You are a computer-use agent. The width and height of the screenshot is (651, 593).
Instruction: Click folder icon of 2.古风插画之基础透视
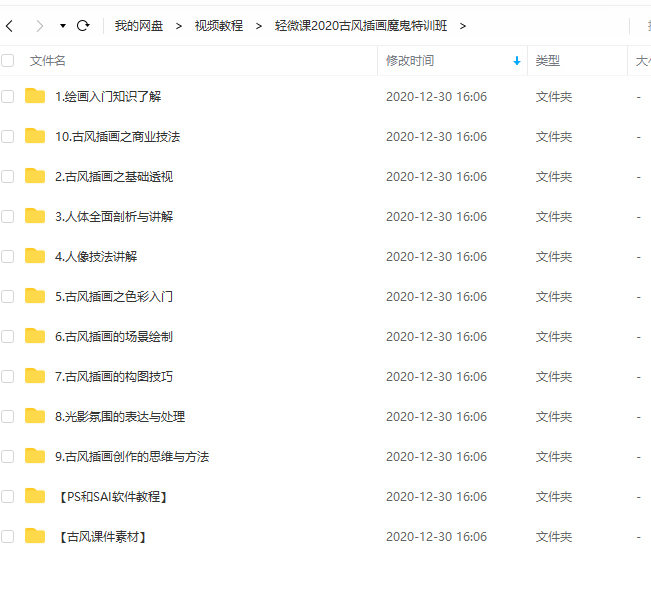pyautogui.click(x=35, y=176)
